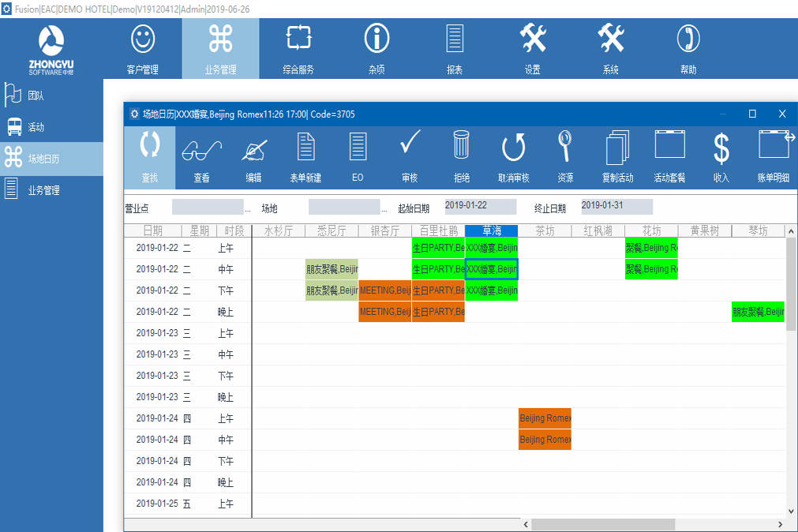The width and height of the screenshot is (798, 532).
Task: Open 查看 glasses icon
Action: click(202, 149)
